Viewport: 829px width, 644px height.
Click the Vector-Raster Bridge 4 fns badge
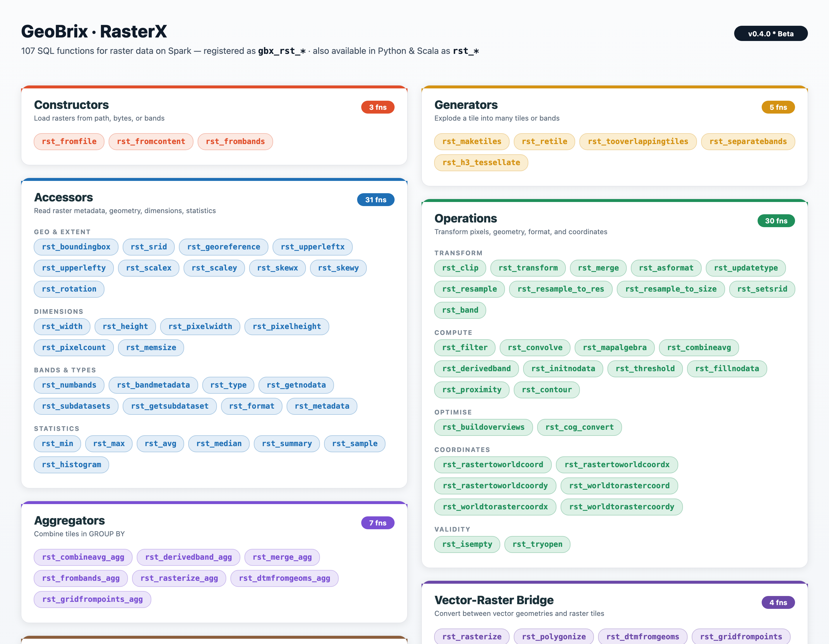point(778,603)
